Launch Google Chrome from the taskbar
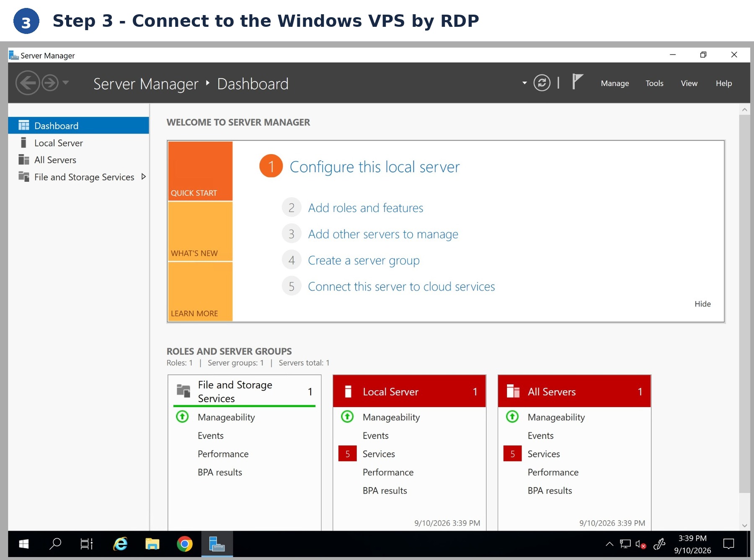754x560 pixels. [x=184, y=544]
